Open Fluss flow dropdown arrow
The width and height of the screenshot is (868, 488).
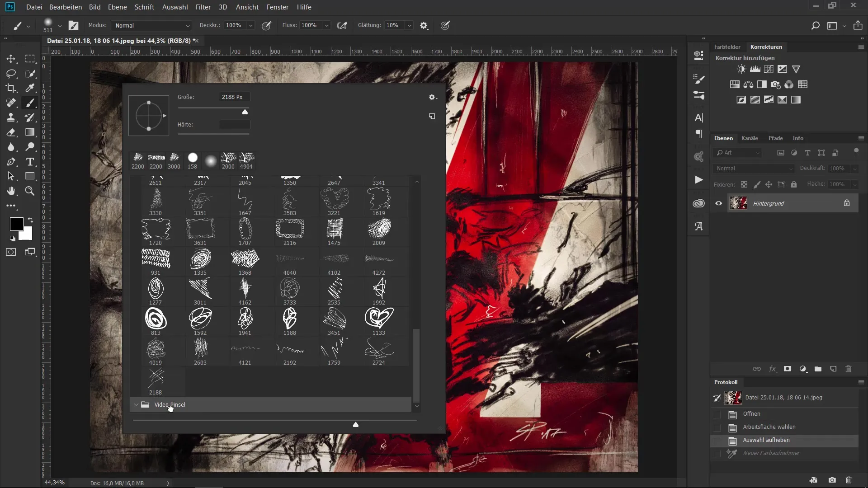click(326, 26)
